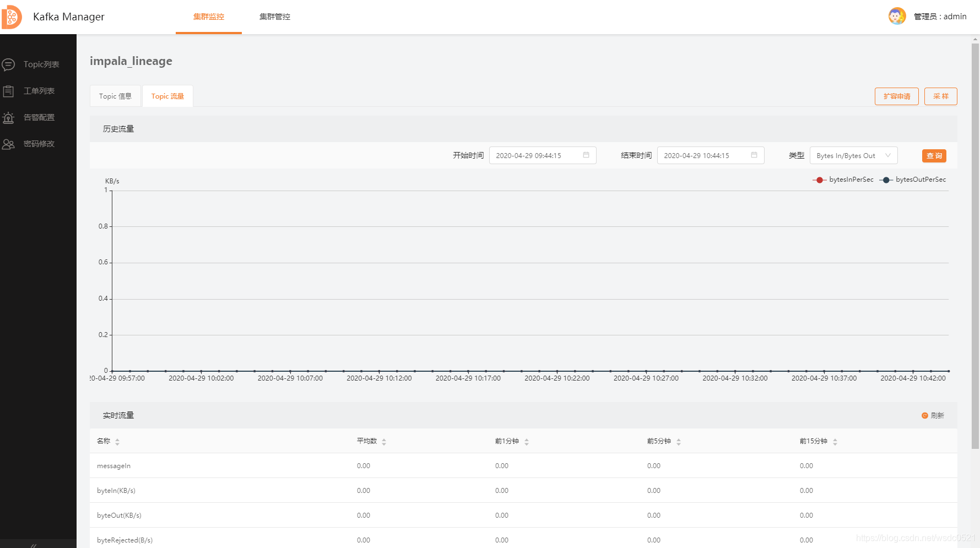The width and height of the screenshot is (980, 548).
Task: Open 密码修改 sidebar users icon
Action: 8,144
